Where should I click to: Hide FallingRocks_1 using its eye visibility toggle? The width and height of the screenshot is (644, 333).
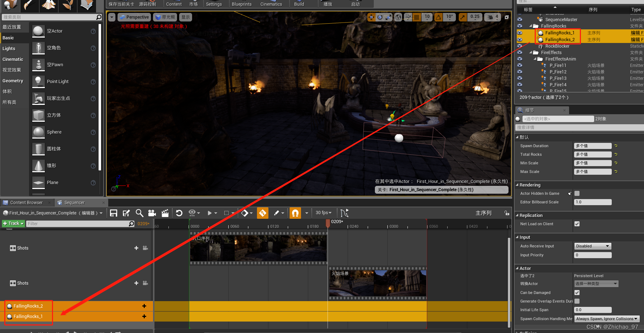pyautogui.click(x=519, y=33)
